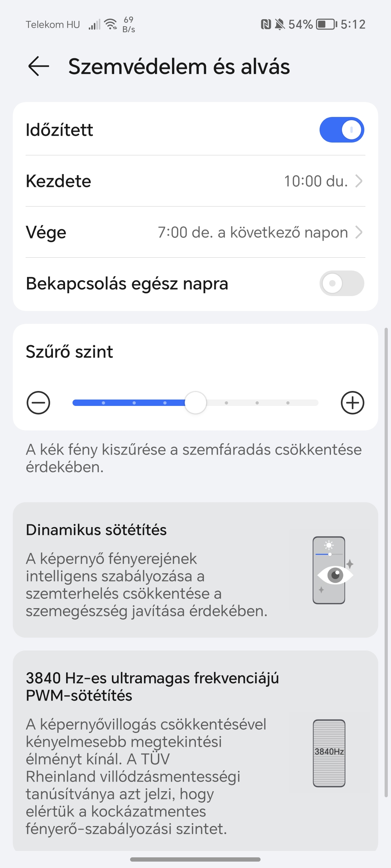Tap the muted bell notification icon

click(x=280, y=24)
